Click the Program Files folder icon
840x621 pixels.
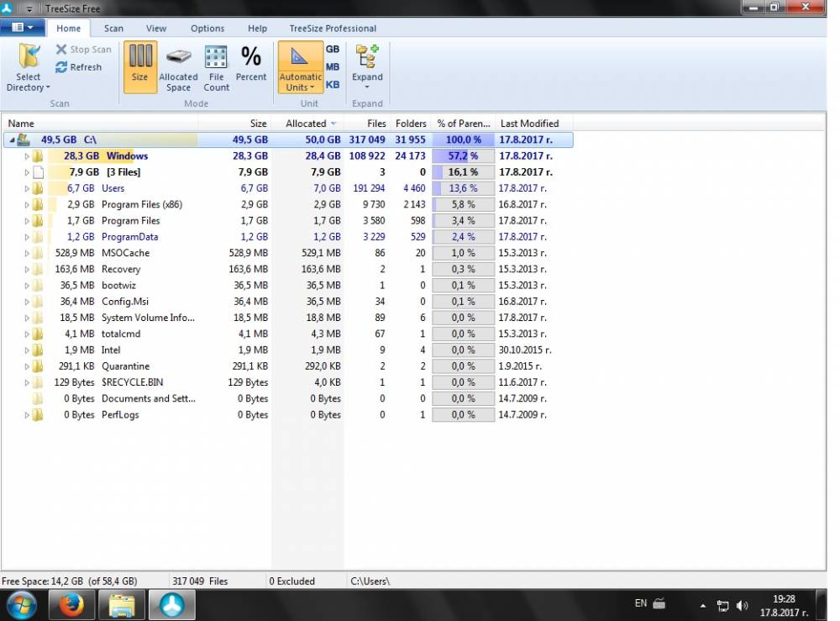click(x=38, y=221)
